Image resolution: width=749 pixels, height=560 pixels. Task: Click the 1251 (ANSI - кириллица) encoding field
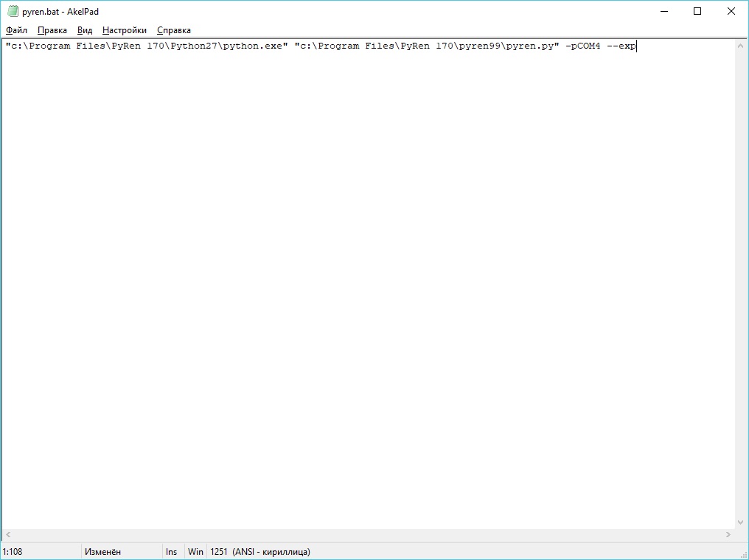pyautogui.click(x=260, y=551)
